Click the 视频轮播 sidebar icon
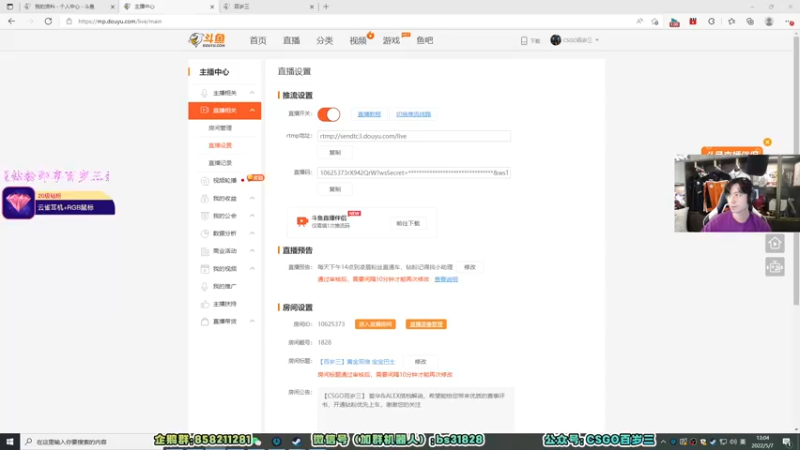This screenshot has height=450, width=800. (x=205, y=181)
